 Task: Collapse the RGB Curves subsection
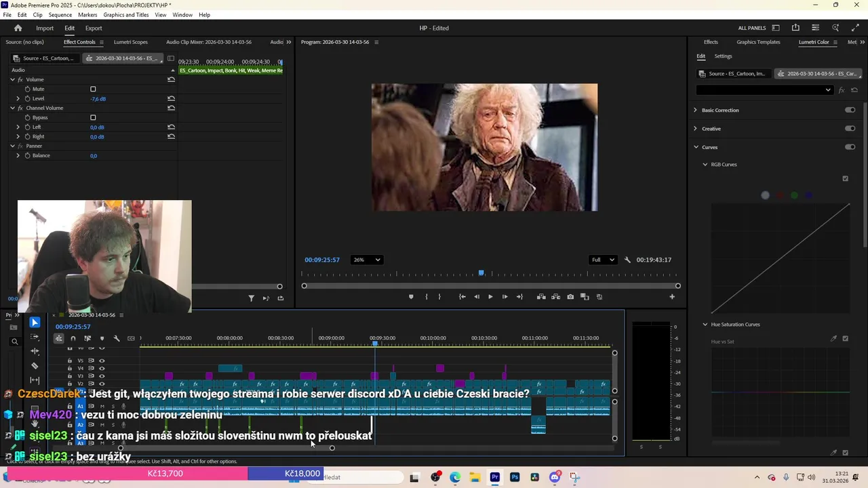(x=705, y=164)
